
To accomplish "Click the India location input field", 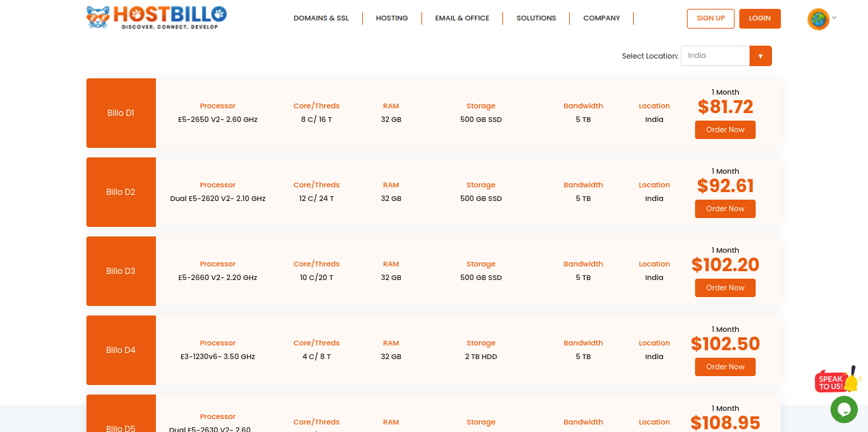I will point(715,56).
